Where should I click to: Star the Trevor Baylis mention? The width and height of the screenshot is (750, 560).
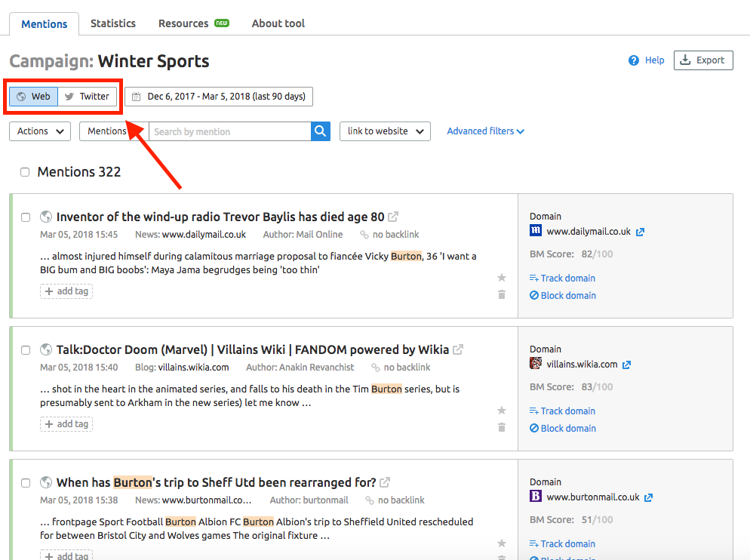(x=502, y=278)
